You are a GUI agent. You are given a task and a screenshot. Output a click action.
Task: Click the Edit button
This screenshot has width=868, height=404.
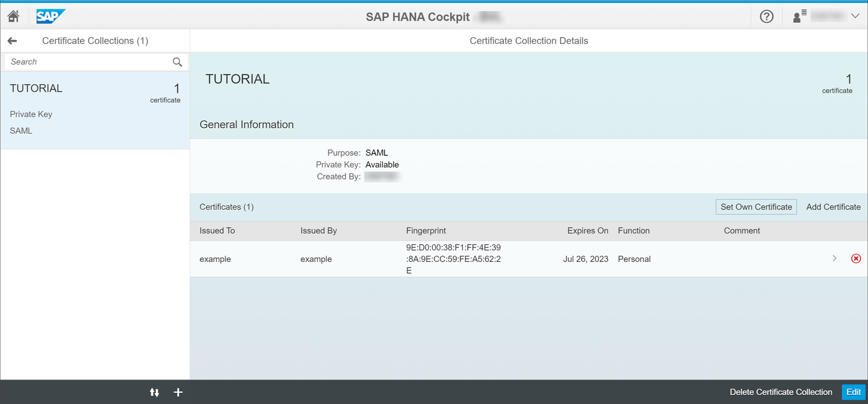tap(854, 392)
